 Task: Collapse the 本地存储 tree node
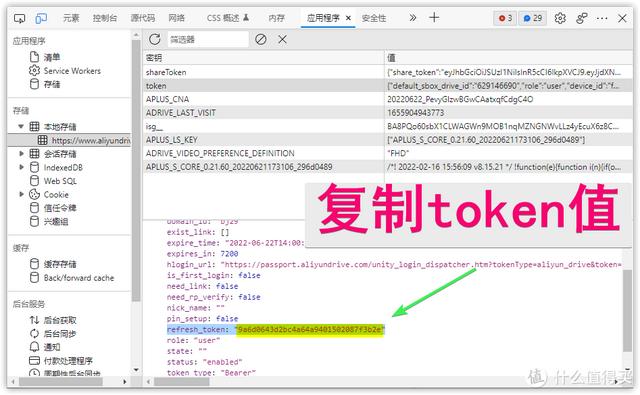pyautogui.click(x=21, y=126)
